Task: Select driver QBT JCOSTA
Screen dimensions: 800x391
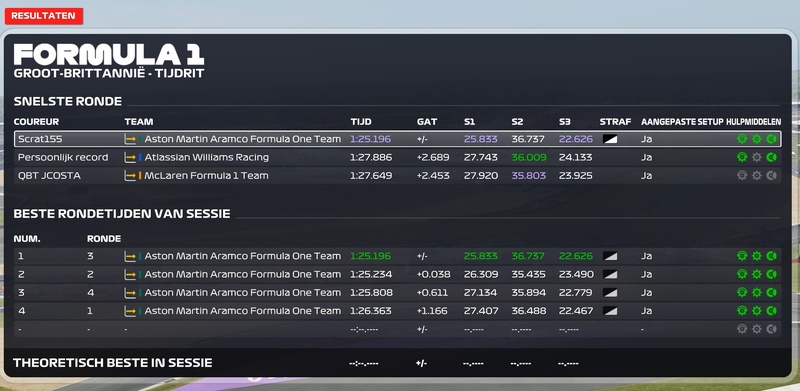Action: [49, 176]
